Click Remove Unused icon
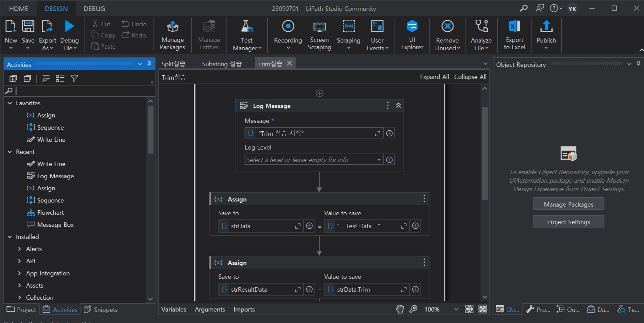The width and height of the screenshot is (644, 323). pyautogui.click(x=447, y=26)
